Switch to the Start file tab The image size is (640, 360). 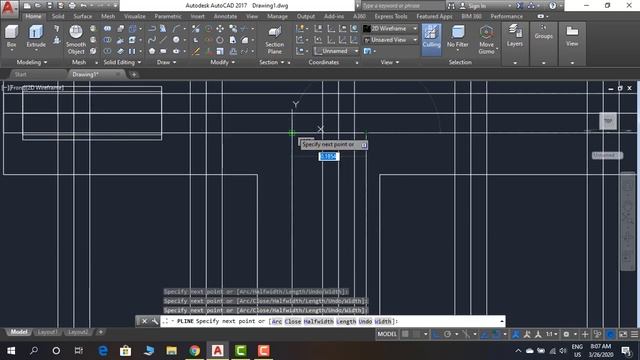tap(20, 74)
